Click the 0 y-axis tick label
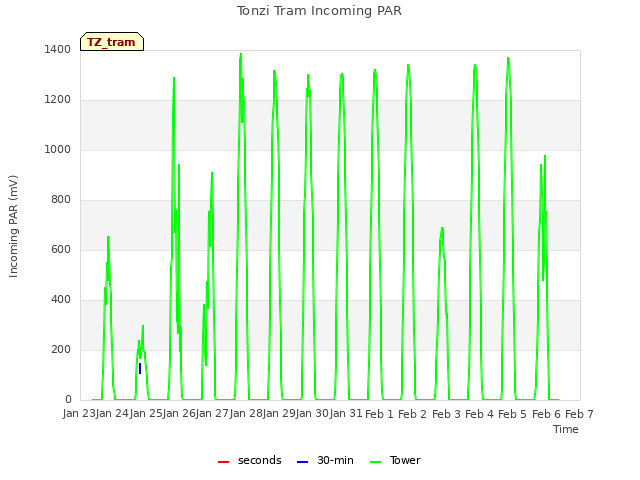The image size is (640, 480). point(68,400)
